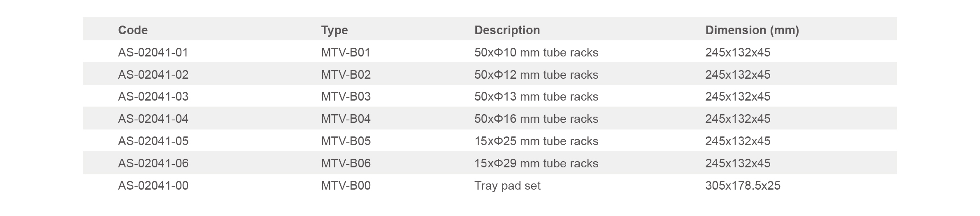Select code AS-02041-06
Screen dimensions: 980x216
(x=153, y=163)
